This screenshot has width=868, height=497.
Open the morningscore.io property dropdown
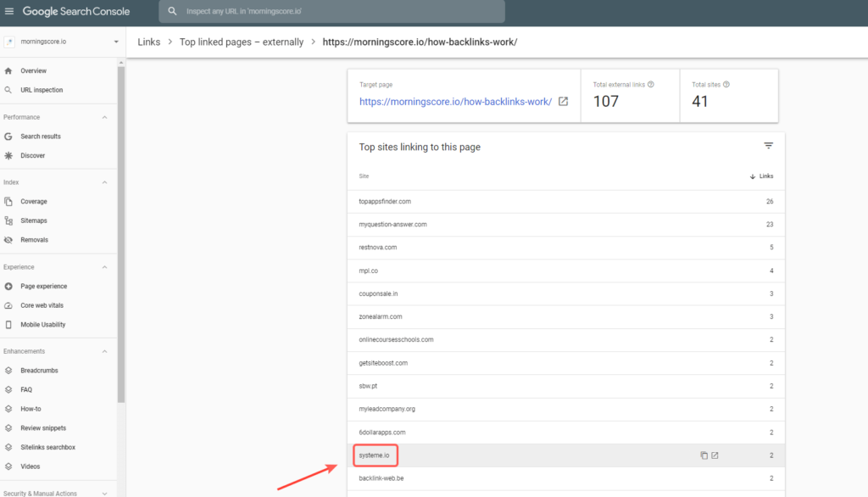(x=115, y=42)
